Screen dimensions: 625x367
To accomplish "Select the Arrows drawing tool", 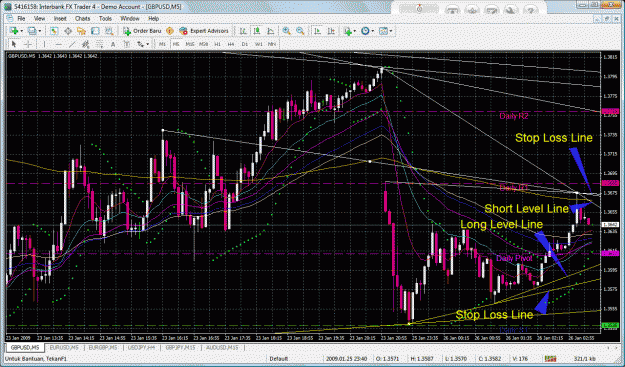I will pos(140,44).
